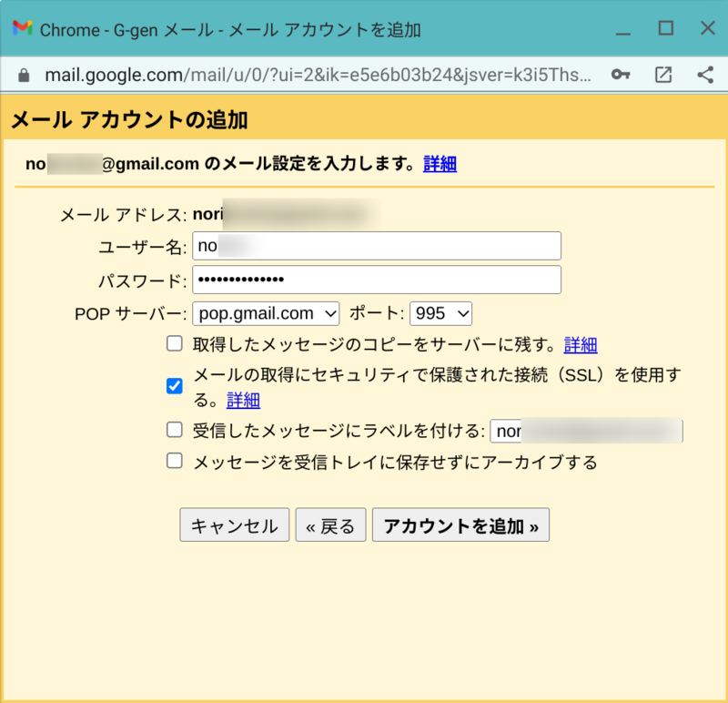
Task: Check 取得したメッセージのコピーをサーバーに残す checkbox
Action: (175, 344)
